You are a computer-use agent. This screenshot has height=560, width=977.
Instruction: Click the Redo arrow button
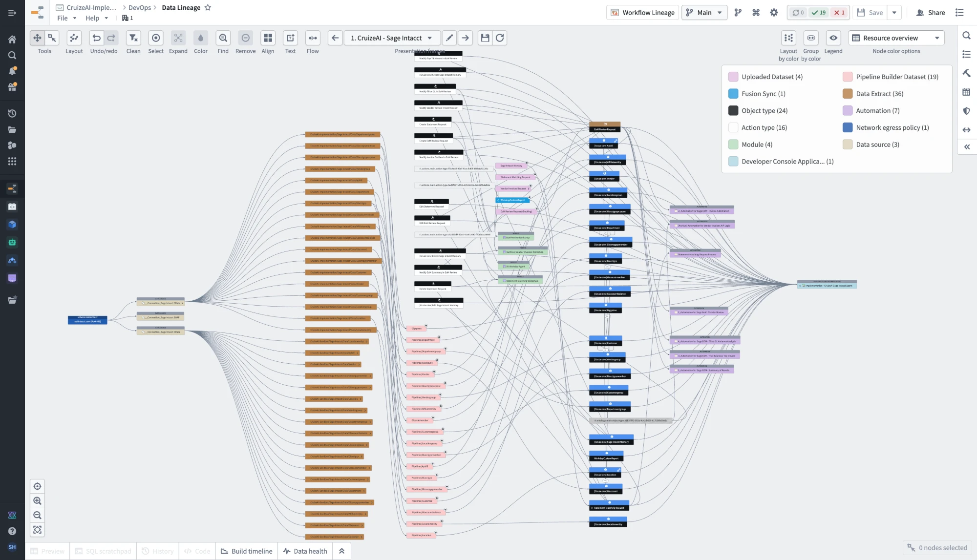[111, 38]
